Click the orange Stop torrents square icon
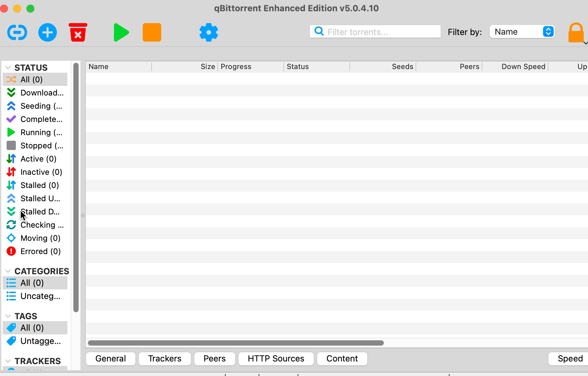The width and height of the screenshot is (588, 376). click(x=152, y=32)
